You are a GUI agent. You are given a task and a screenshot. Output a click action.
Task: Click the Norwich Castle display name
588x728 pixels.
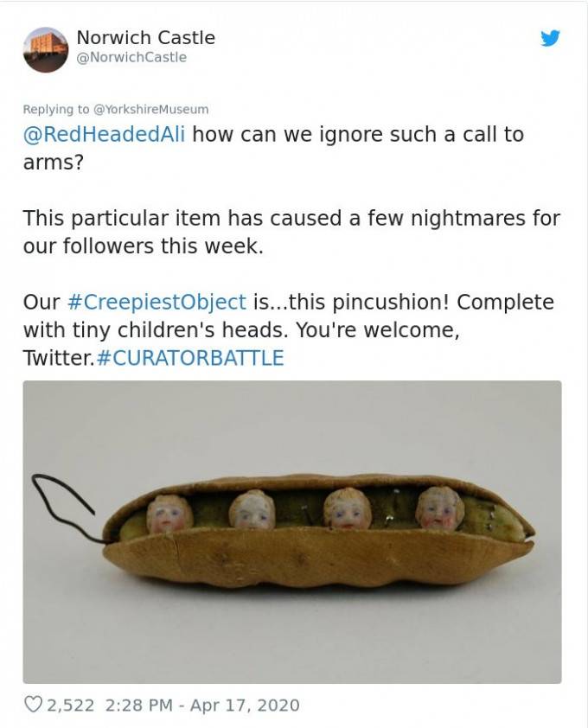point(146,37)
